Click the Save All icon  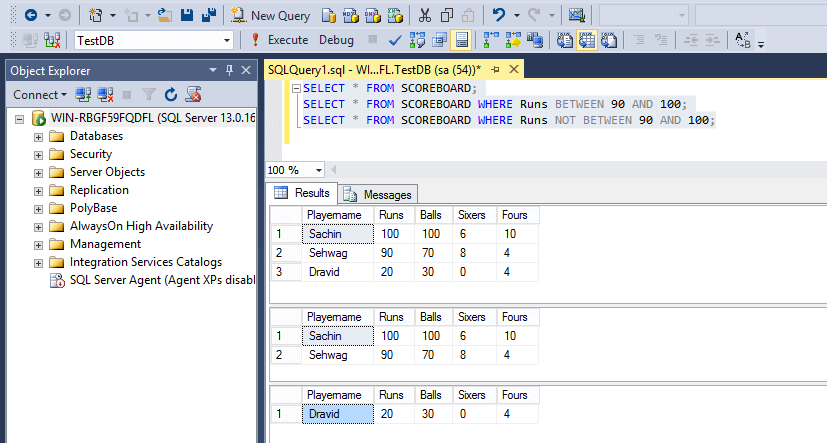[x=209, y=15]
